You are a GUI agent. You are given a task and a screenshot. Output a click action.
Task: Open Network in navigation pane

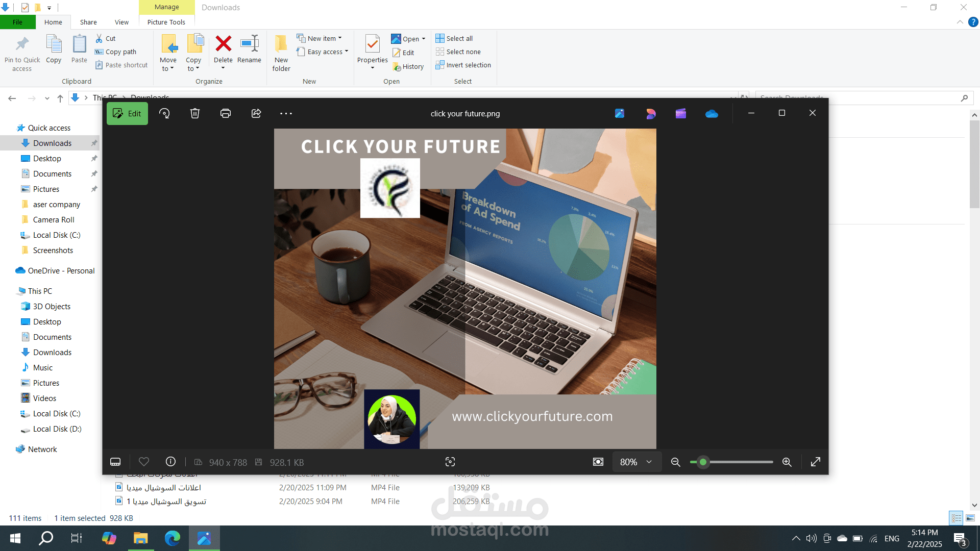coord(42,449)
